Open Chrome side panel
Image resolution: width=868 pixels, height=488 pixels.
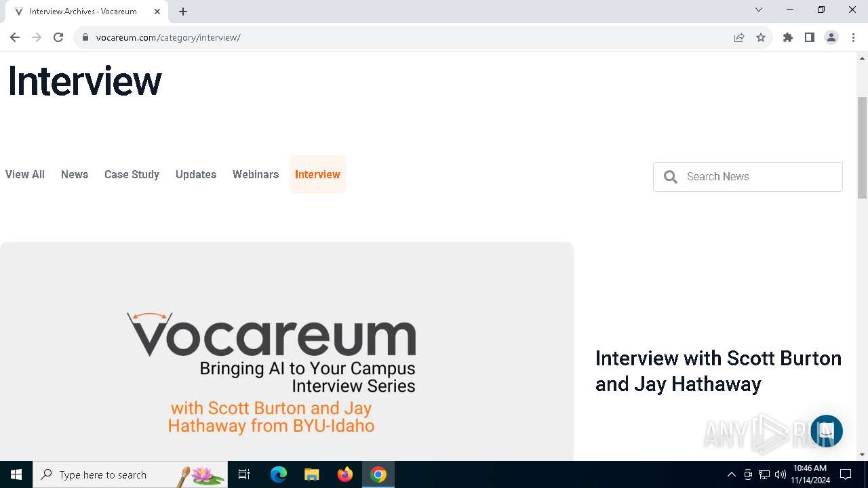(x=810, y=37)
